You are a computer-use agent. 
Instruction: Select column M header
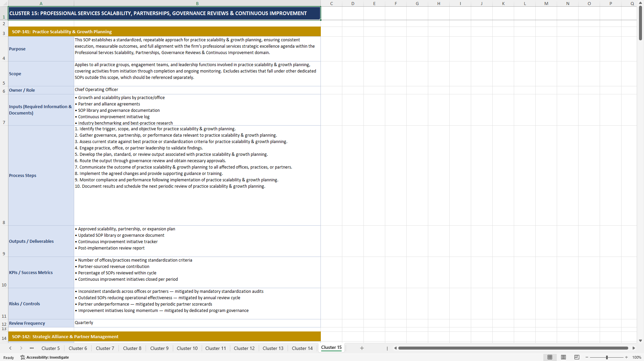point(546,3)
